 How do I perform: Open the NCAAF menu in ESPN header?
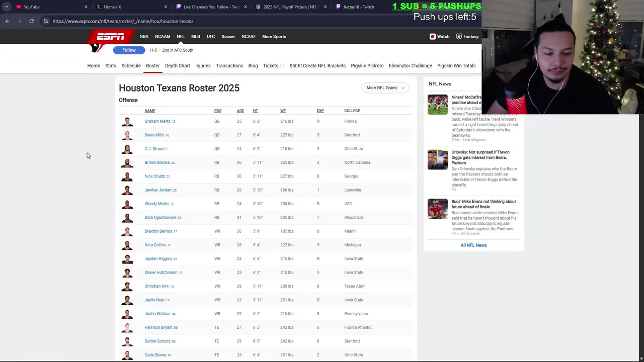(249, 36)
